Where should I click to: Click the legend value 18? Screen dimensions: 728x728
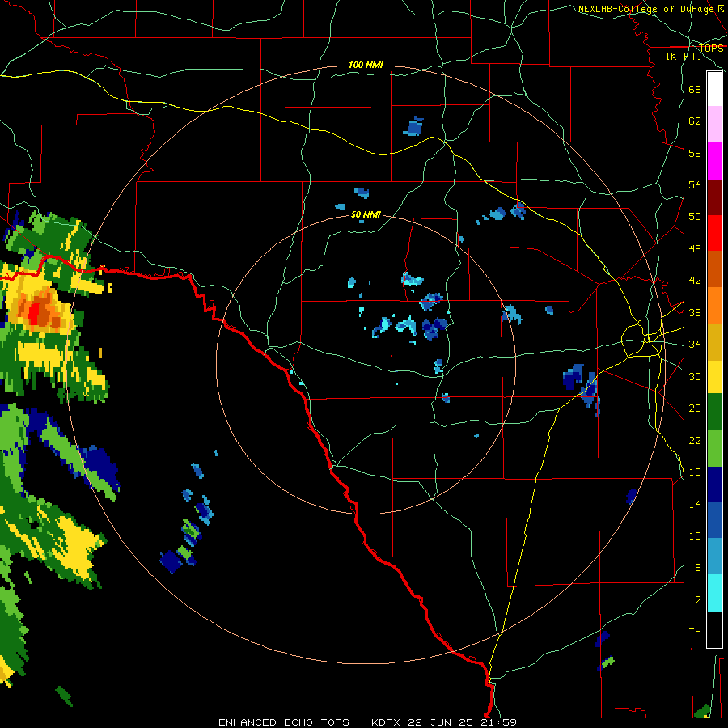tap(695, 472)
